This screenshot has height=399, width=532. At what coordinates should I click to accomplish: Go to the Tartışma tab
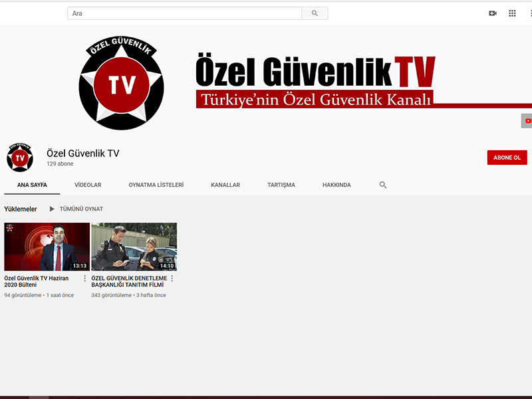pos(281,185)
